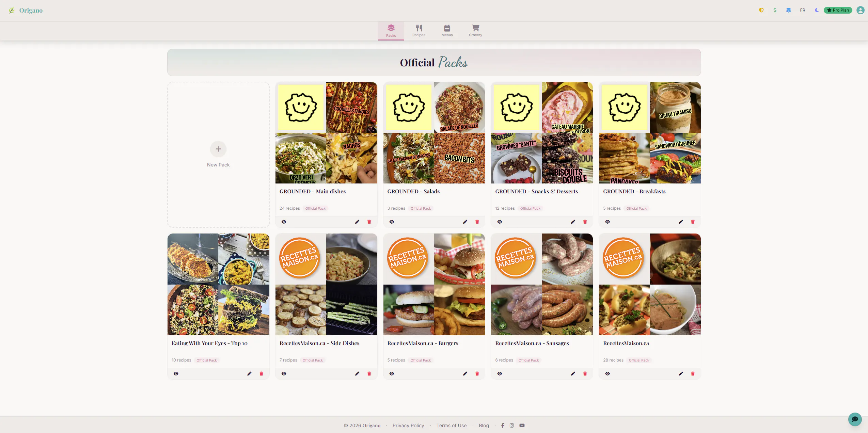Screen dimensions: 868x433
Task: Open the Blog link in footer
Action: pyautogui.click(x=484, y=426)
